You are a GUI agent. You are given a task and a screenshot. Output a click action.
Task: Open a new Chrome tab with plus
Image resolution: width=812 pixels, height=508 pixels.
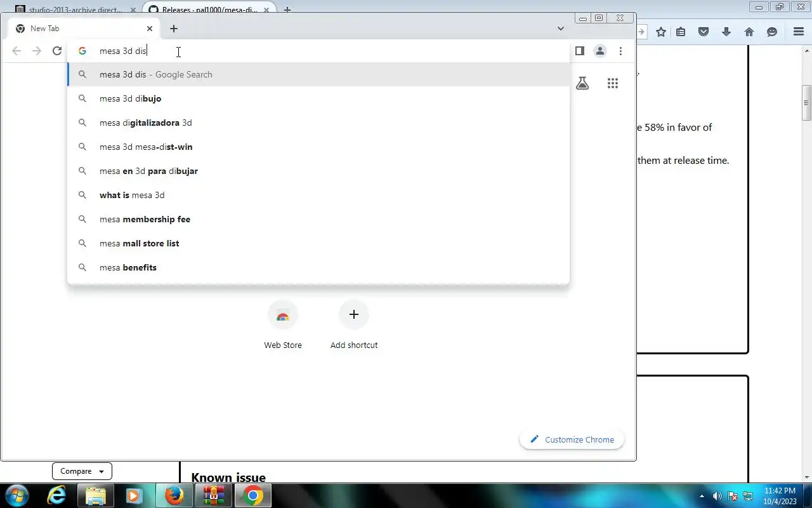[x=173, y=29]
